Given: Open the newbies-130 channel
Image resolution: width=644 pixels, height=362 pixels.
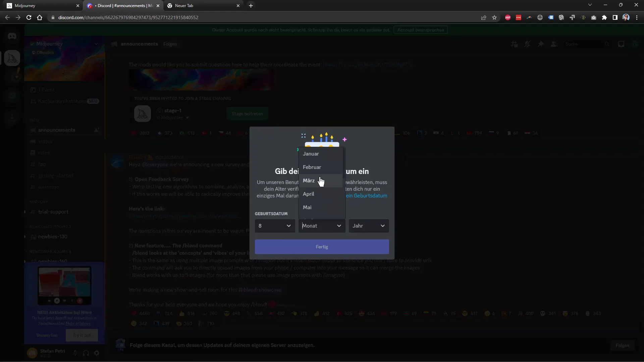Looking at the screenshot, I should pos(64,237).
